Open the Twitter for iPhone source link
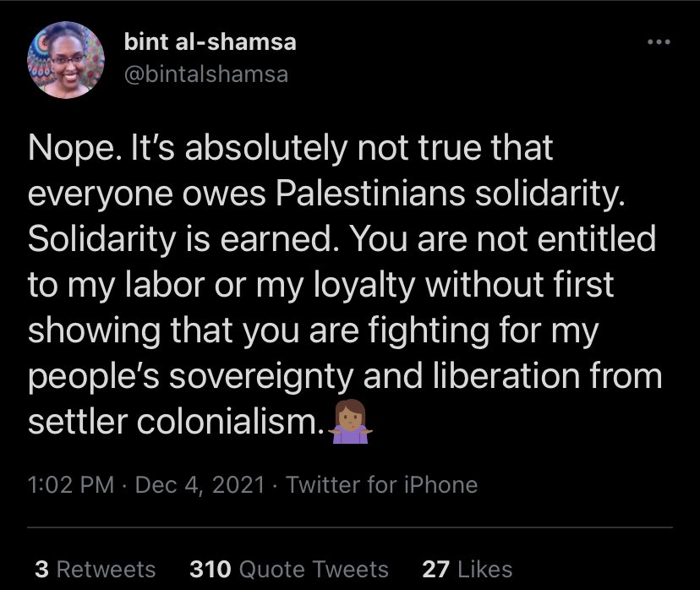The width and height of the screenshot is (700, 590). 382,485
